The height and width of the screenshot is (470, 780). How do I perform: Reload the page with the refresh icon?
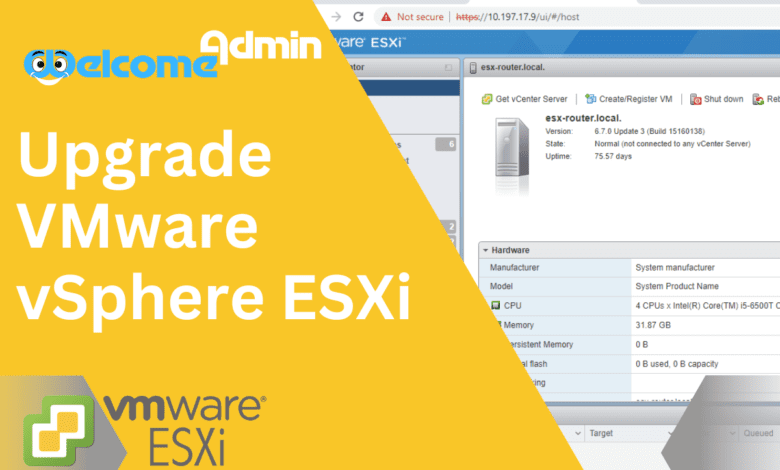(358, 17)
